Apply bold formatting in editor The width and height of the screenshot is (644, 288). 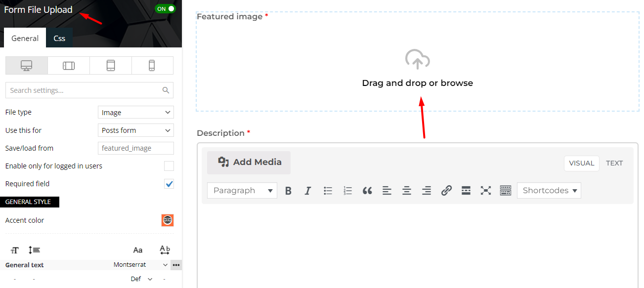click(289, 191)
